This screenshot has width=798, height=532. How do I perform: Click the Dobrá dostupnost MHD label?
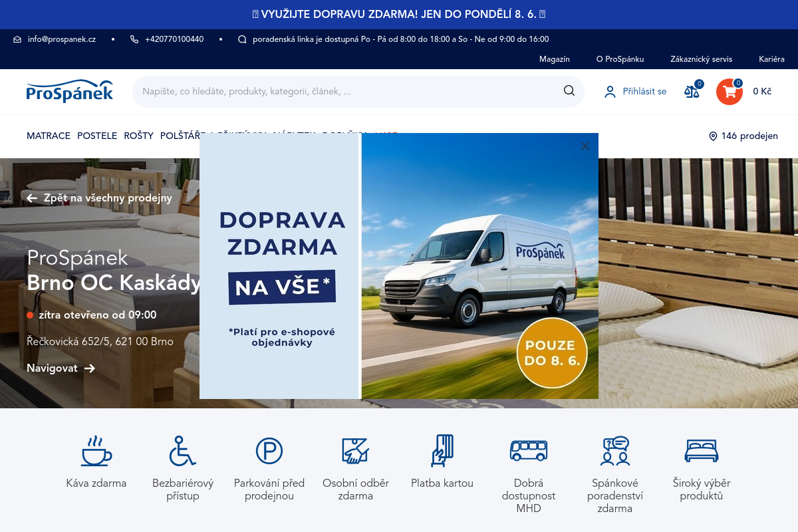(529, 496)
